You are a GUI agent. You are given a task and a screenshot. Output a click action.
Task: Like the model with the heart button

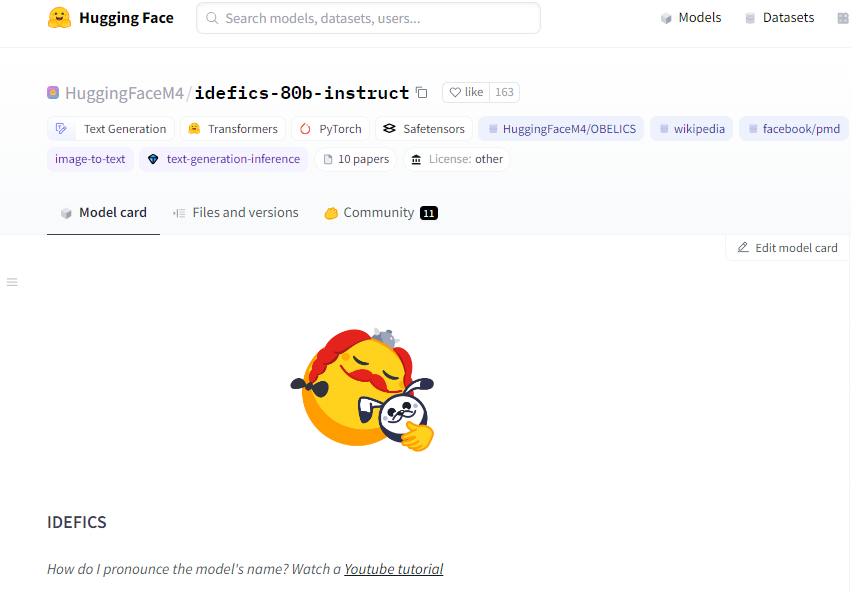(466, 92)
